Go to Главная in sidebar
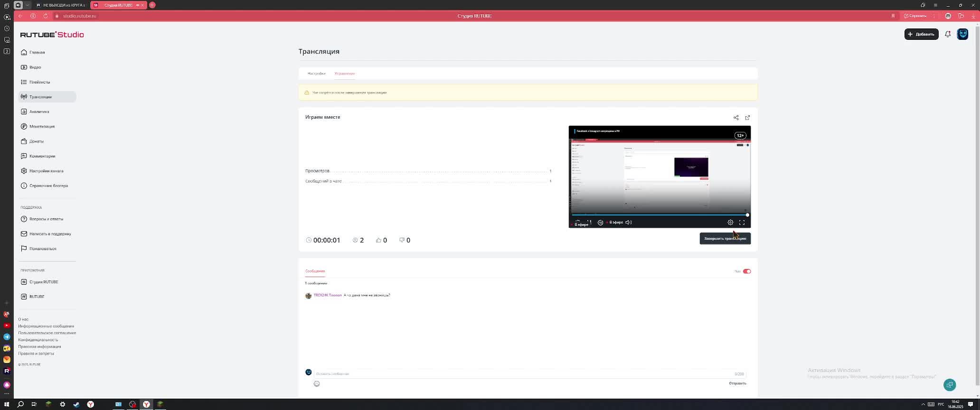980x410 pixels. (x=47, y=52)
